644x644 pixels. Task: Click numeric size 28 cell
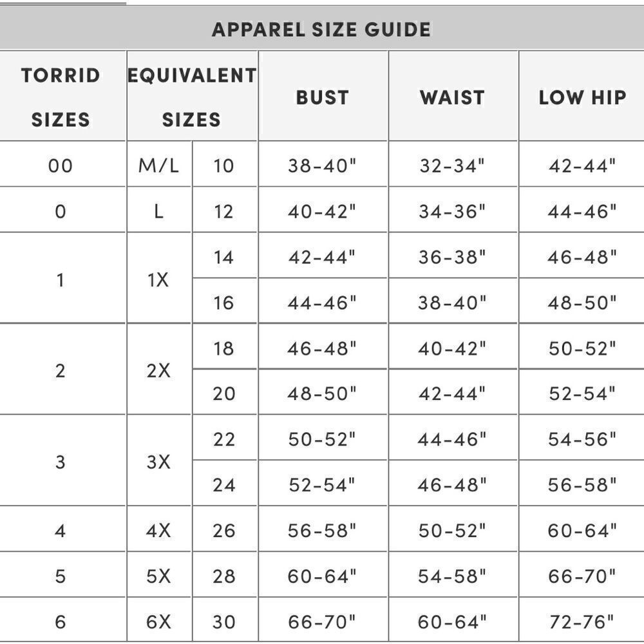[223, 576]
